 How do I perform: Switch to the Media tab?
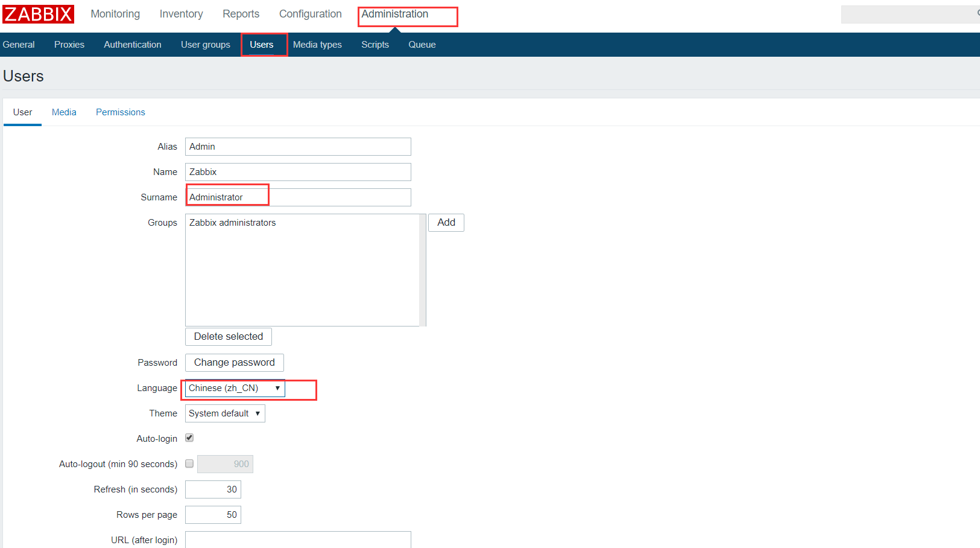click(x=64, y=112)
